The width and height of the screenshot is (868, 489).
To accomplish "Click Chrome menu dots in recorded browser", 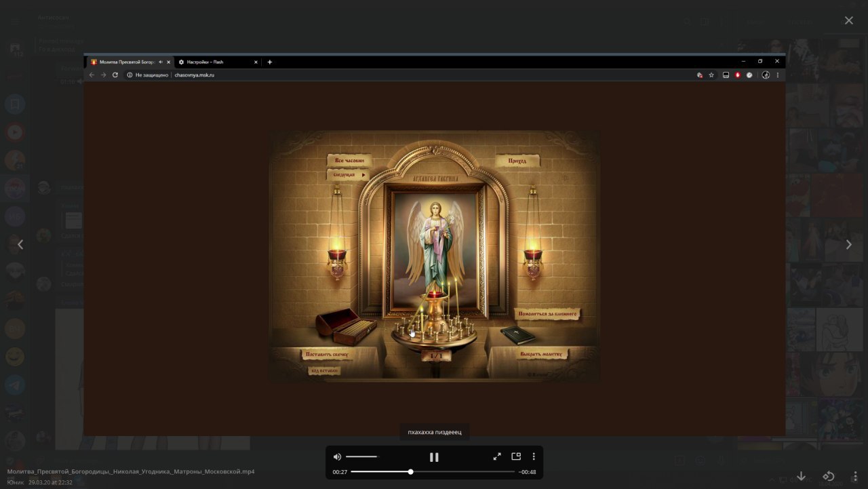I will click(x=777, y=75).
